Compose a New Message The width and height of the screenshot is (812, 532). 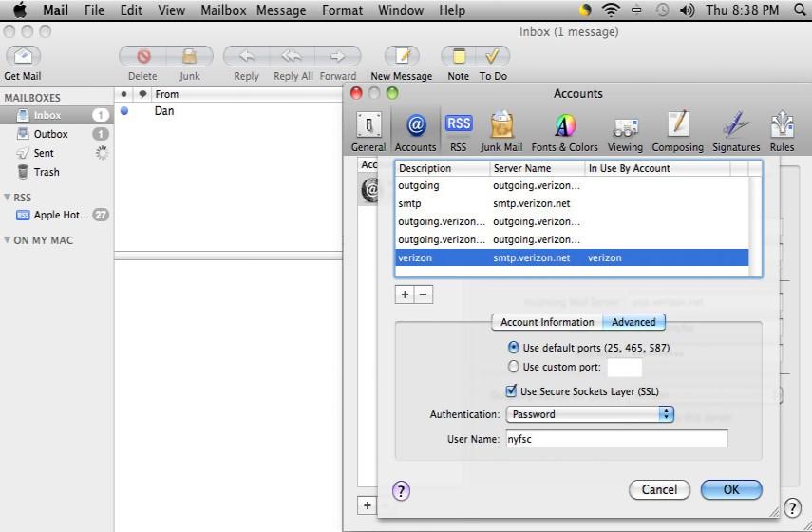click(x=402, y=56)
